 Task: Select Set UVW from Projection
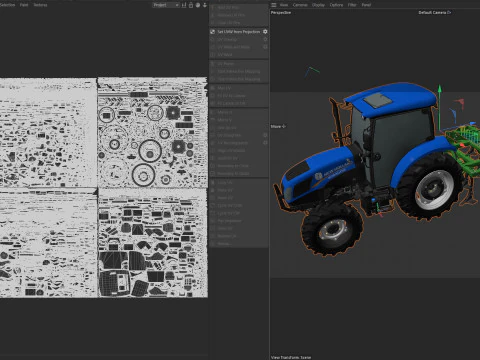coord(238,32)
